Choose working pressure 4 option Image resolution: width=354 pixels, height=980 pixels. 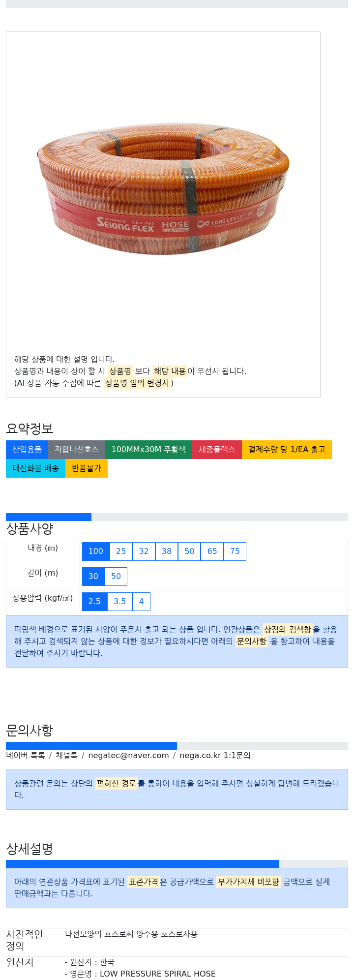(141, 602)
